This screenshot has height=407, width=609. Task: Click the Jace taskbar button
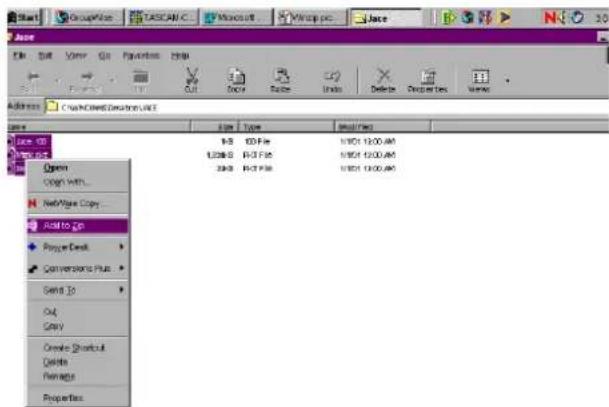pyautogui.click(x=386, y=17)
